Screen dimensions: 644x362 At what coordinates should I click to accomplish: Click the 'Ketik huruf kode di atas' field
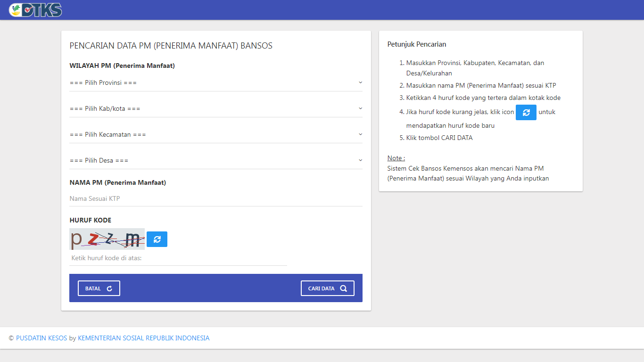pos(178,258)
